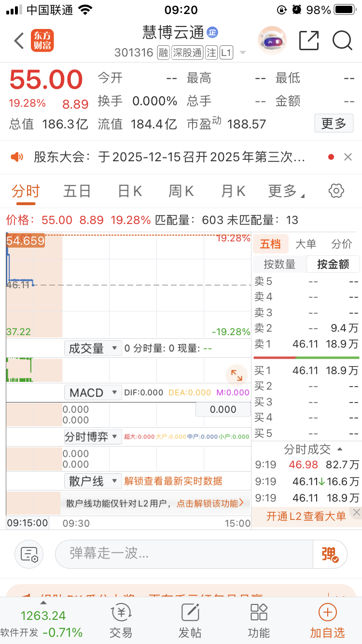Open the 散户线 indicator dropdown
Screen dimensions: 362x644
pos(93,481)
